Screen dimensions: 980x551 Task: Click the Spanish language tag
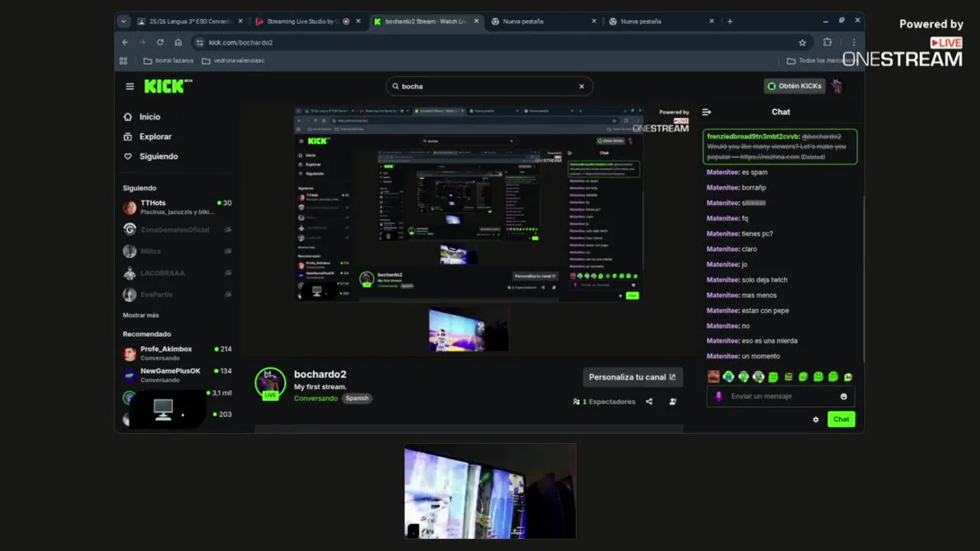[x=357, y=399]
